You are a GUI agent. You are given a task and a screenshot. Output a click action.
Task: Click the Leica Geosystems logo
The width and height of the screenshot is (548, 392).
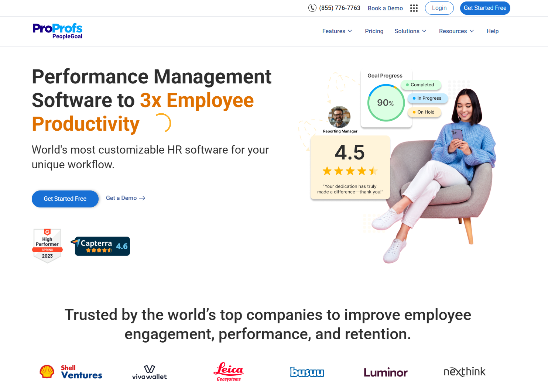tap(228, 372)
